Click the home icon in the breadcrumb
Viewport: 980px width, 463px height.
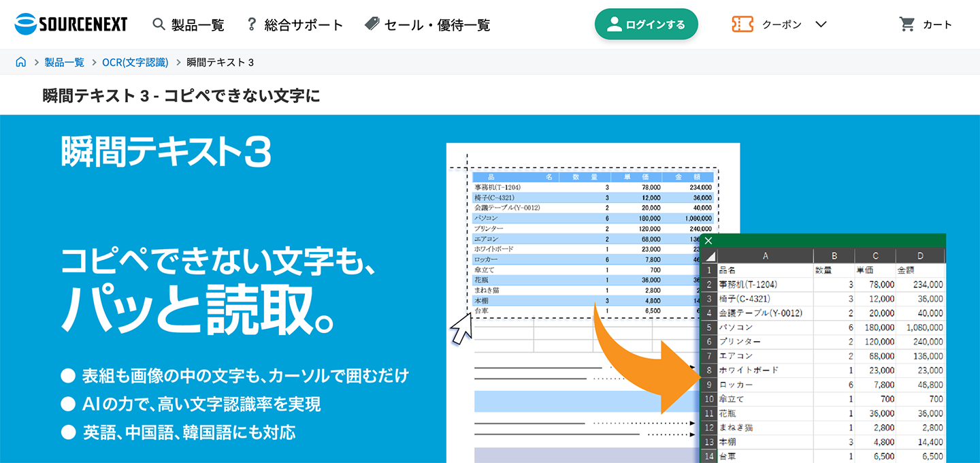pos(20,61)
